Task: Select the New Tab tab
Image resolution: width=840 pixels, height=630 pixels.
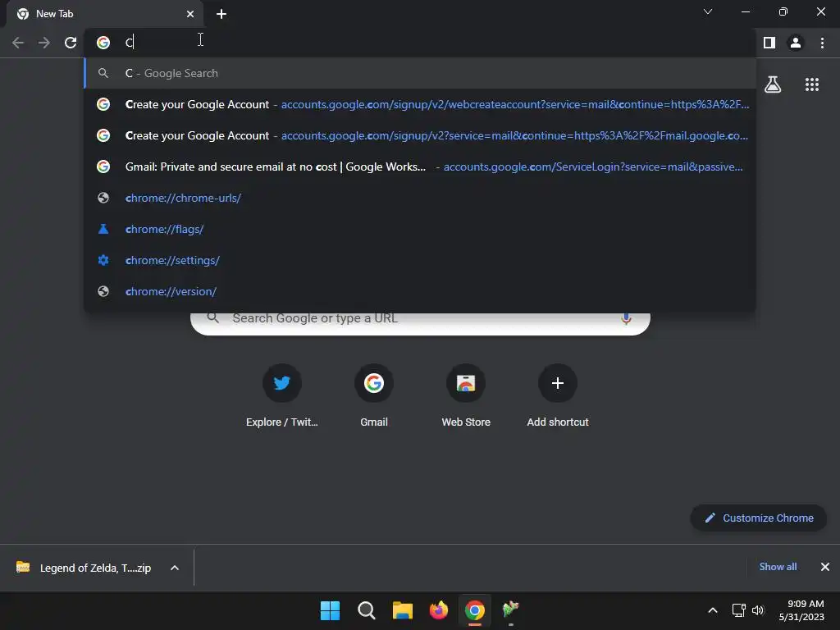Action: coord(105,14)
